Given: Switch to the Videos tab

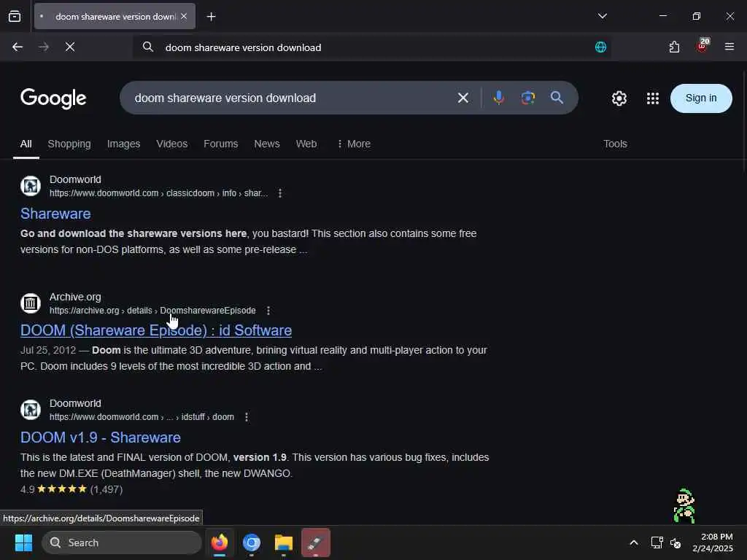Looking at the screenshot, I should (x=172, y=144).
